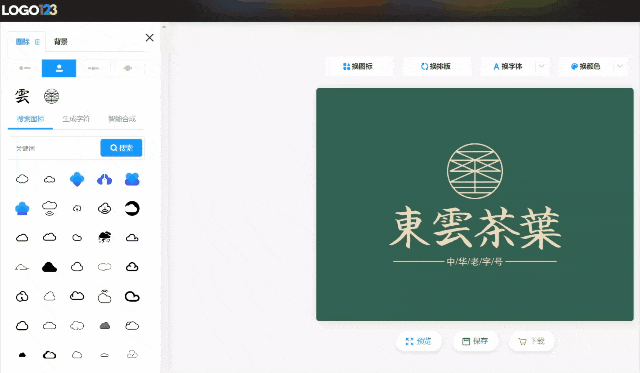Click the 保存 save button below canvas
Screen dimensions: 640x373
coord(475,341)
